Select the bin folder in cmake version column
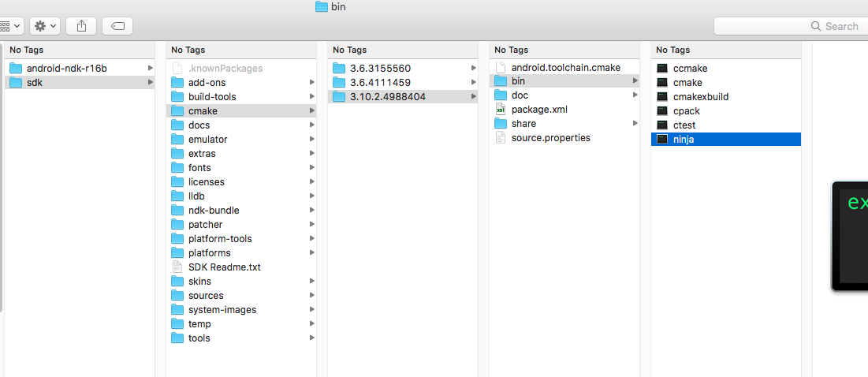 [564, 80]
